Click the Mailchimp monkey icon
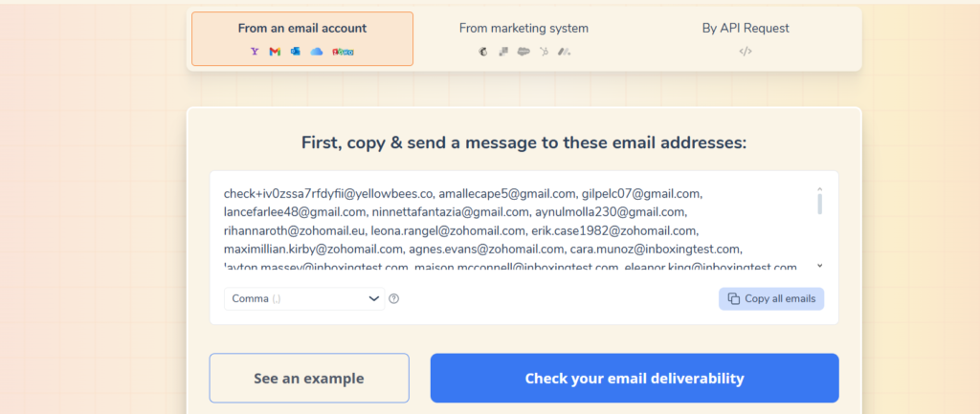Image resolution: width=980 pixels, height=414 pixels. (483, 52)
